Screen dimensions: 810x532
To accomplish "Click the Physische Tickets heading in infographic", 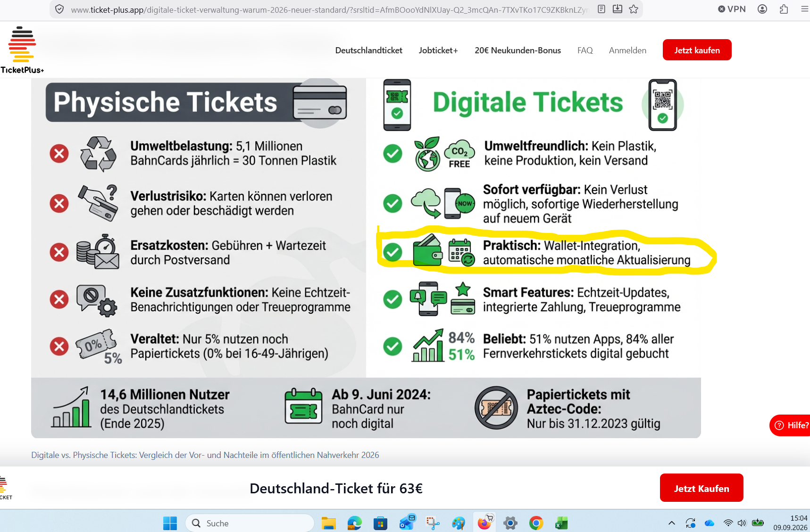I will coord(165,102).
